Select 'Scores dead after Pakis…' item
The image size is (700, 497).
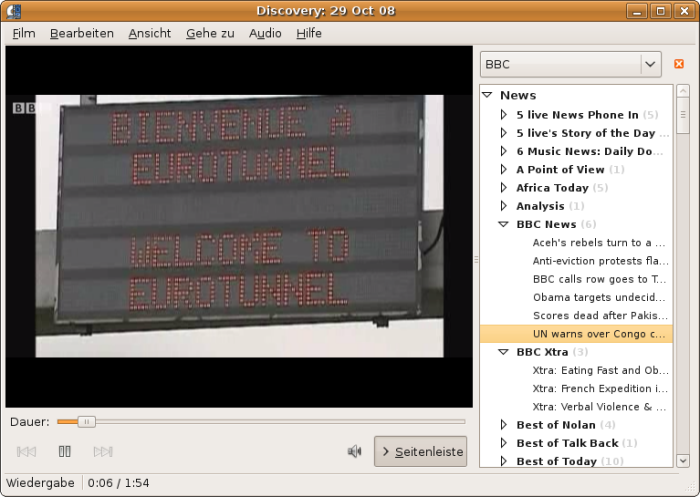click(x=576, y=316)
